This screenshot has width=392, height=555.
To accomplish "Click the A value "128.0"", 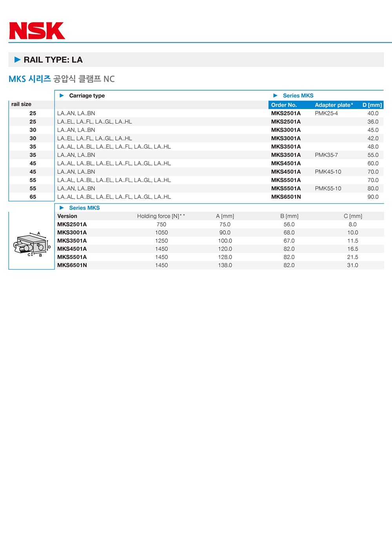I will click(225, 257).
